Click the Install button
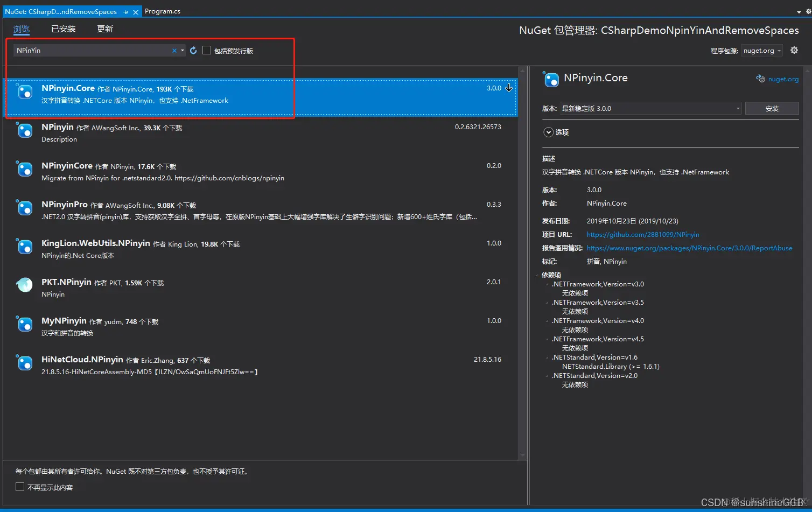The width and height of the screenshot is (812, 512). [x=772, y=108]
